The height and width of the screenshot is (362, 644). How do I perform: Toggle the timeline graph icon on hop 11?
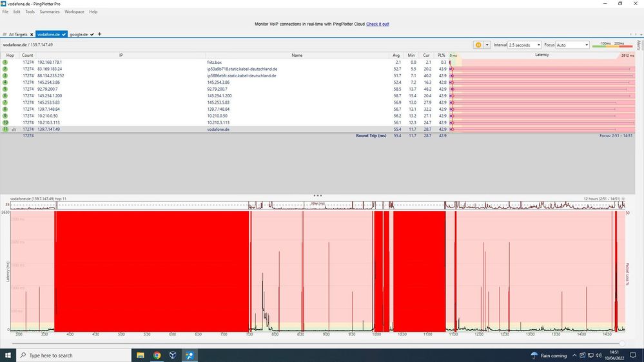tap(14, 129)
